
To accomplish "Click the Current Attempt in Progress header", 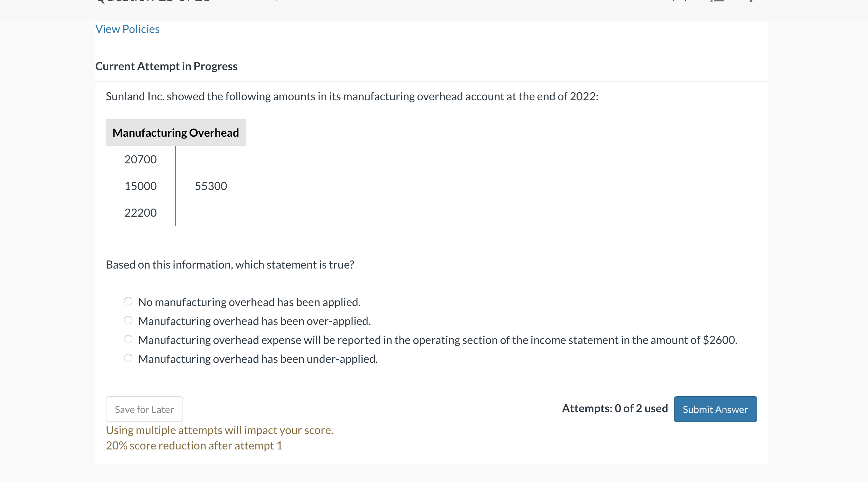I will pyautogui.click(x=166, y=66).
